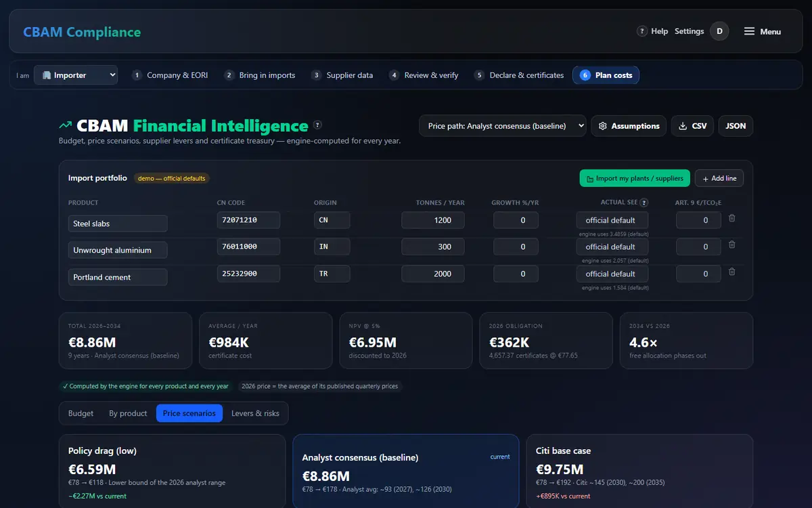Click the €6.95M NPV card
Viewport: 812px width, 508px height.
click(406, 341)
